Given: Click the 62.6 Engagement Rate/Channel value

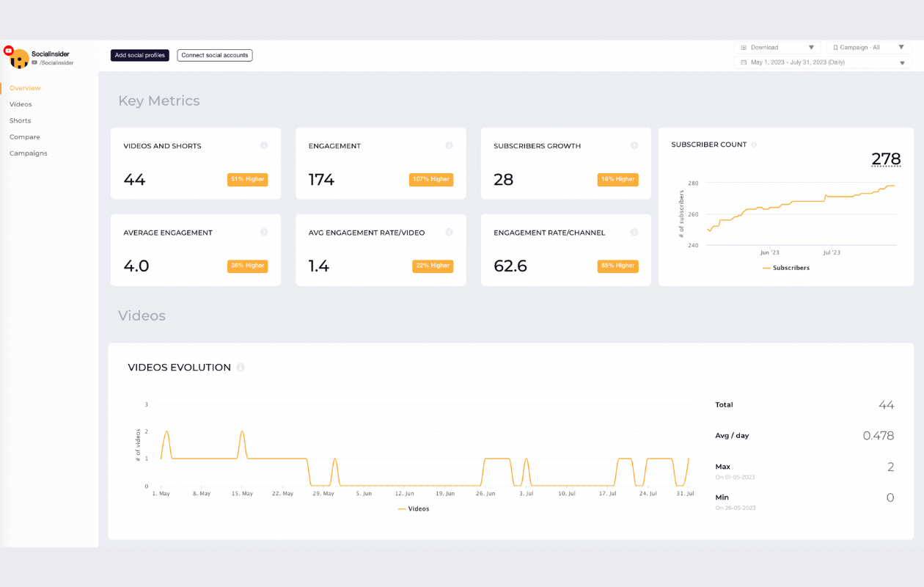Looking at the screenshot, I should 510,266.
